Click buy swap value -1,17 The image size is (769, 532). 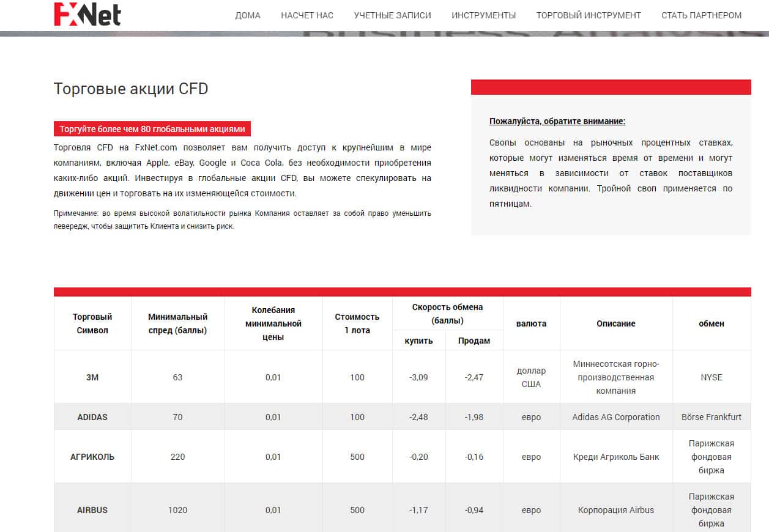click(418, 510)
